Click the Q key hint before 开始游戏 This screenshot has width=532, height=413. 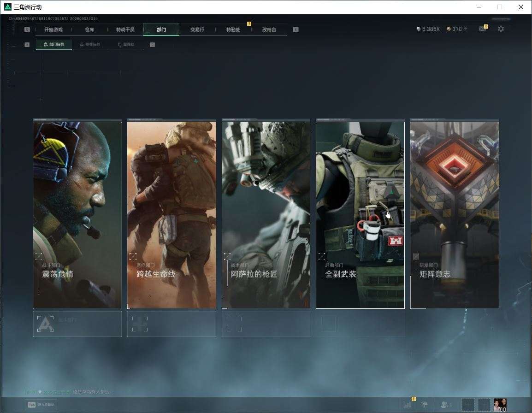point(27,29)
